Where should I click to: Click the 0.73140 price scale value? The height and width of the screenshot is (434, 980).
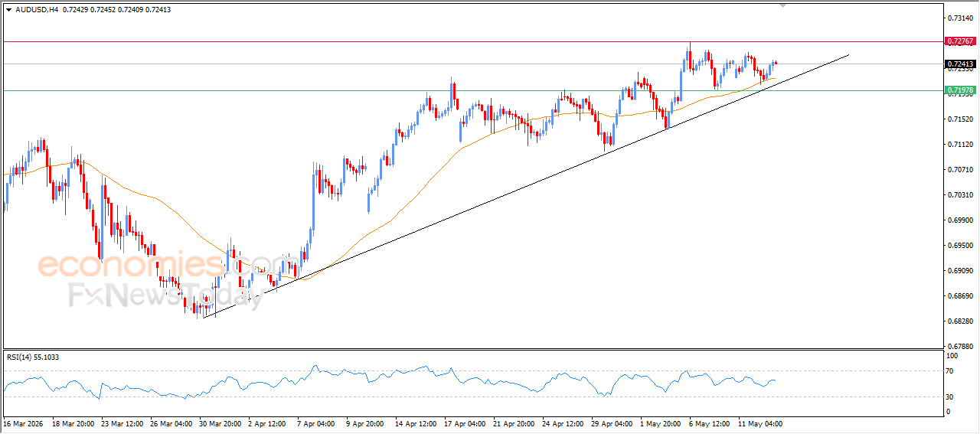pyautogui.click(x=960, y=18)
